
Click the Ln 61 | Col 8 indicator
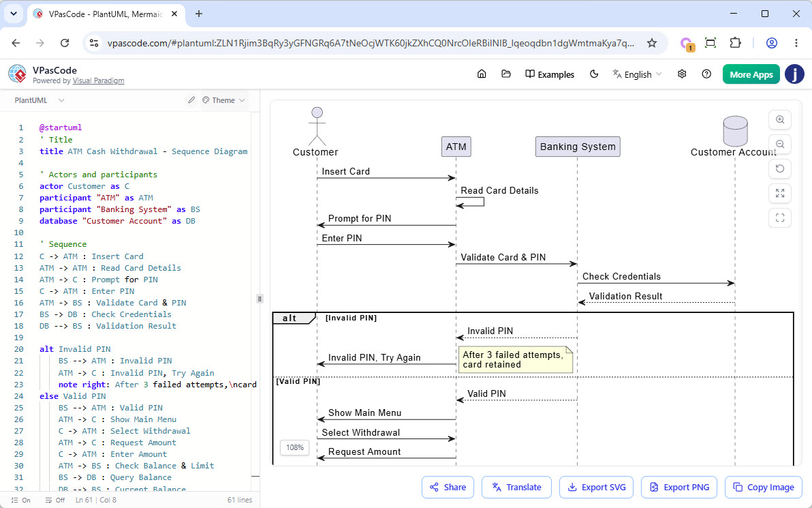tap(96, 500)
